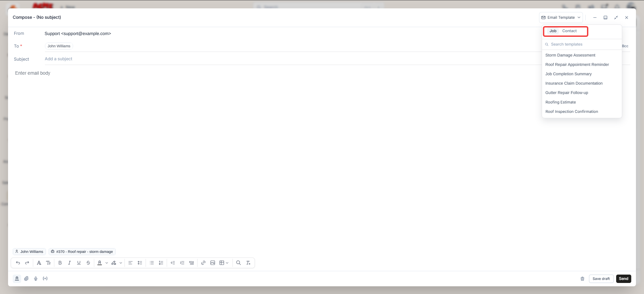
Task: Apply the text color
Action: coord(100,263)
